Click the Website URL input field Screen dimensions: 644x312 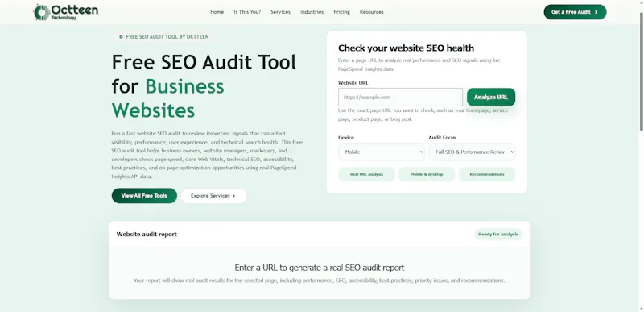tap(400, 97)
